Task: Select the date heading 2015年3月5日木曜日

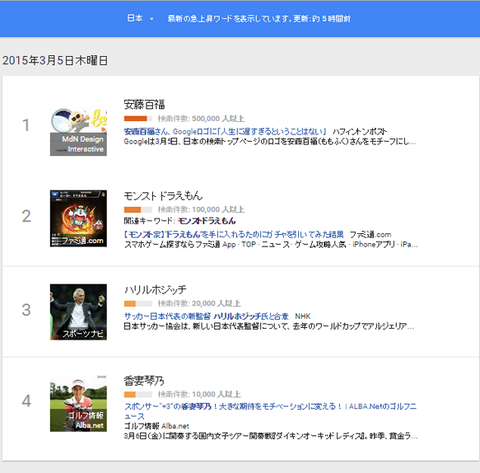Action: click(55, 61)
